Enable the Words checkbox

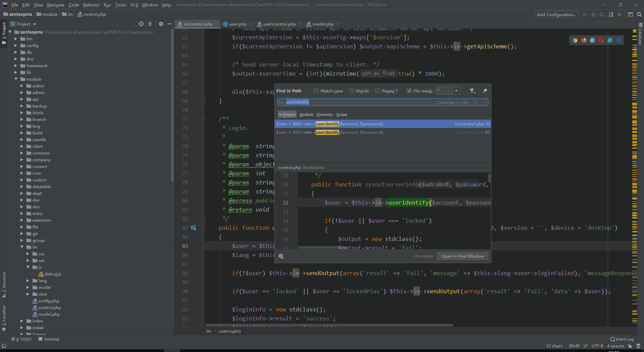point(352,91)
